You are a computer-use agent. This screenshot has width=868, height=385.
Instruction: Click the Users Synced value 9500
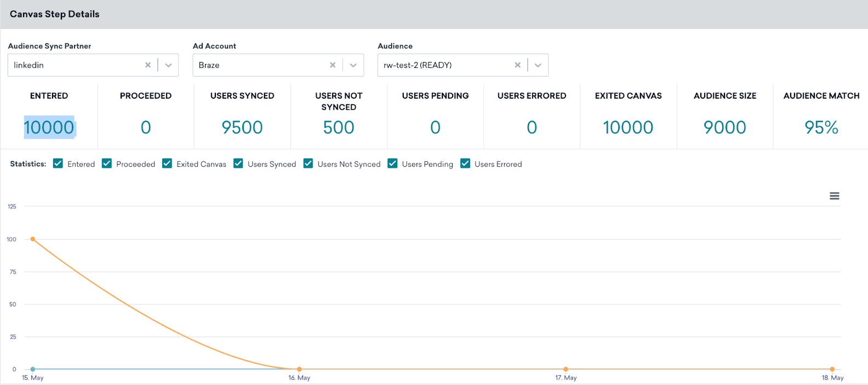coord(242,127)
